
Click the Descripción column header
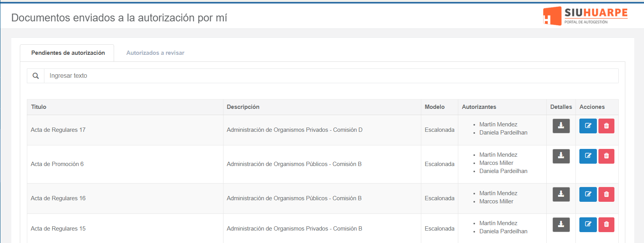tap(243, 107)
